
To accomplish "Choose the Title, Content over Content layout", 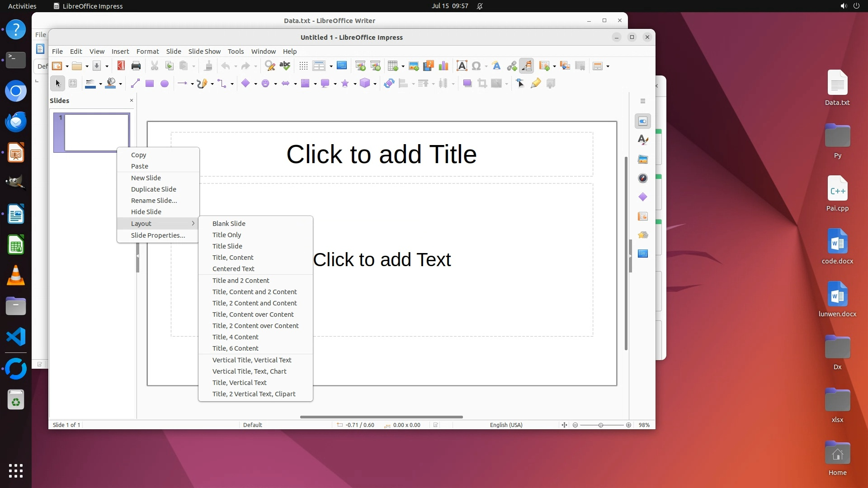I will click(x=253, y=314).
